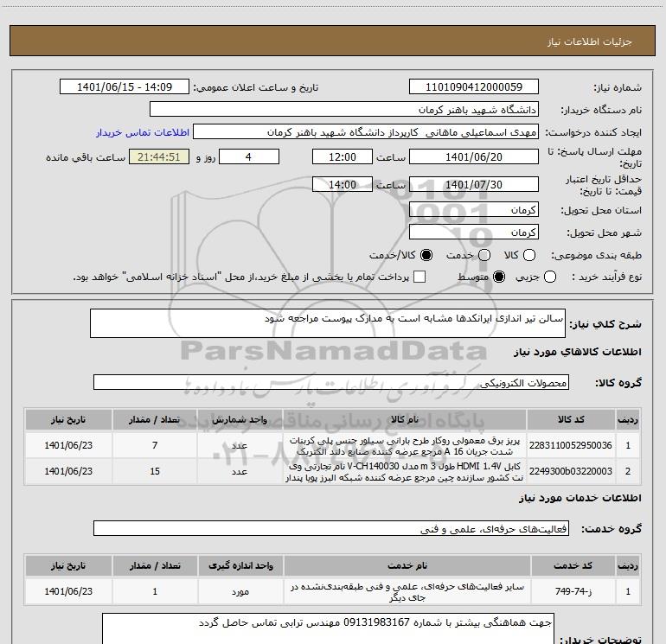Click the need date 1401/06/23 for the پریز برق row

[68, 445]
